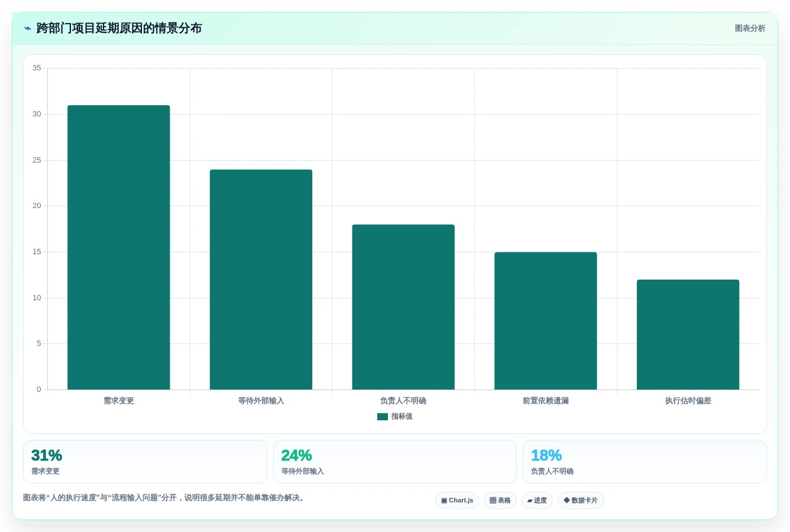Click the y-axis value 25
Screen dimensions: 790x532
click(x=37, y=160)
